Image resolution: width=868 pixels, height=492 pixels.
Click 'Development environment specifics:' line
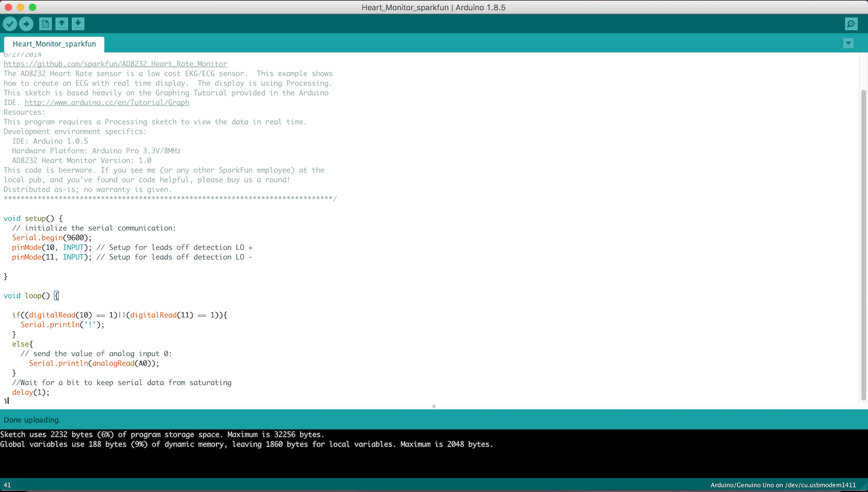tap(75, 131)
